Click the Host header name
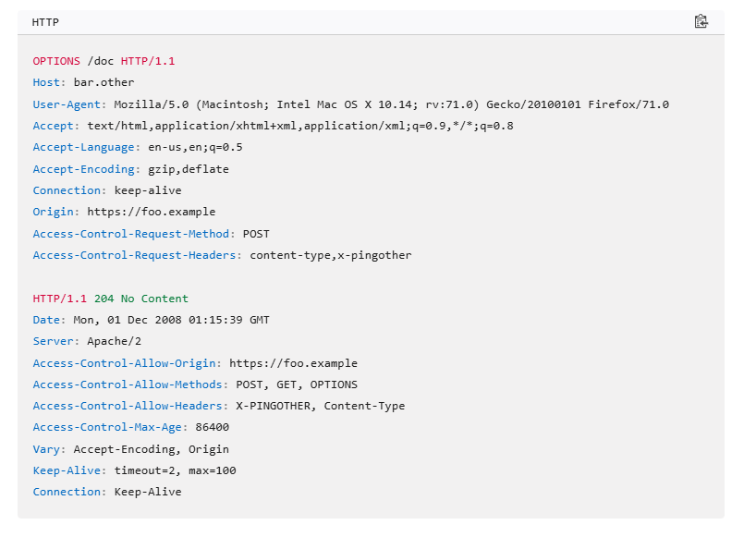756x537 pixels. tap(48, 82)
